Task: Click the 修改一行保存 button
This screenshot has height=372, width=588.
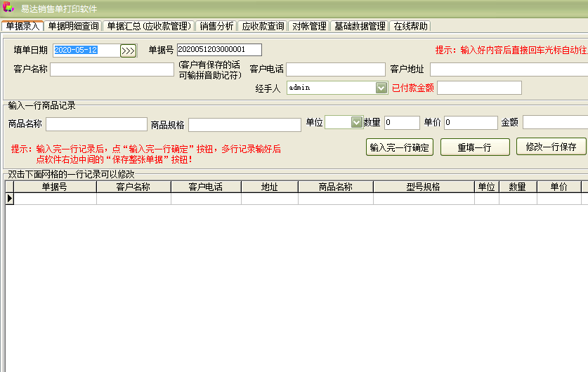Action: point(551,147)
